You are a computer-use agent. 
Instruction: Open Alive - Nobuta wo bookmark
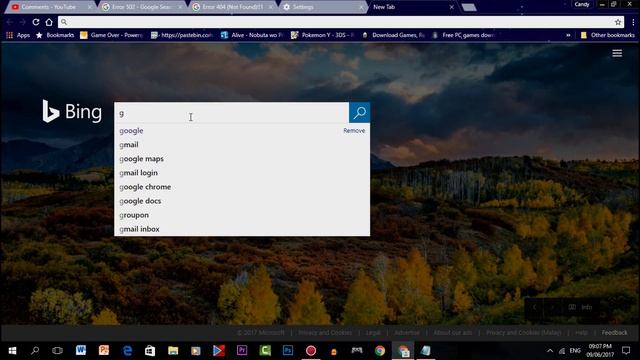click(x=252, y=35)
